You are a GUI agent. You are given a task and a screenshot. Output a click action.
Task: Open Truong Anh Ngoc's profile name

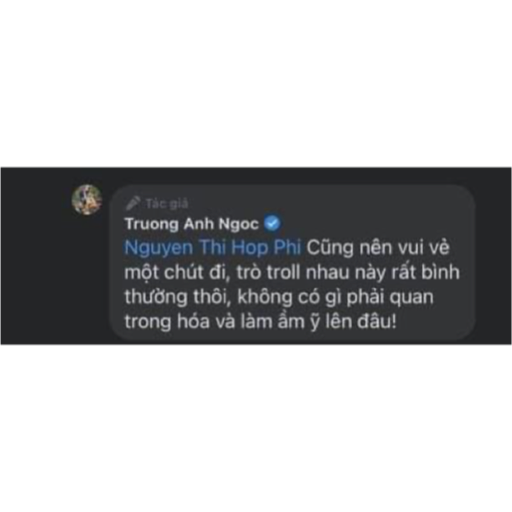coord(192,224)
